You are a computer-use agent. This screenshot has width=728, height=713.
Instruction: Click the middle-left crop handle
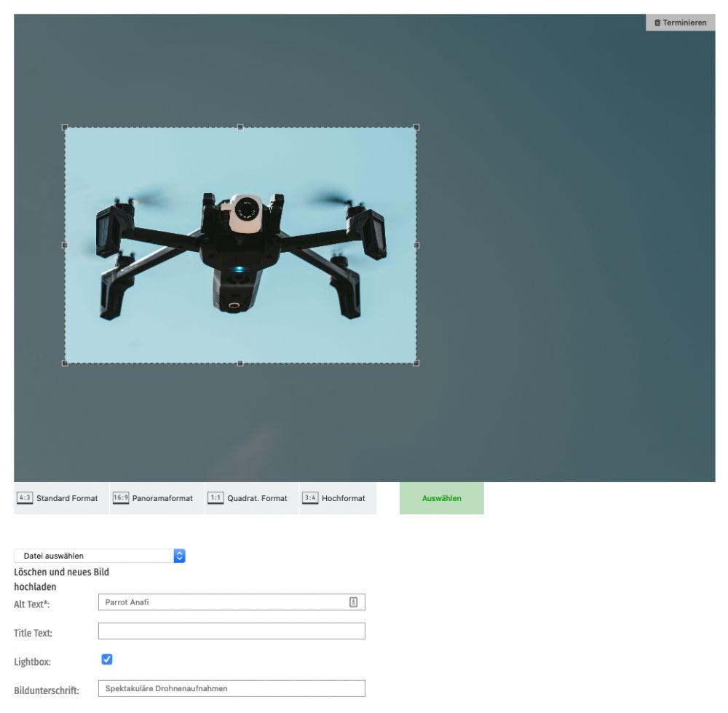tap(65, 245)
